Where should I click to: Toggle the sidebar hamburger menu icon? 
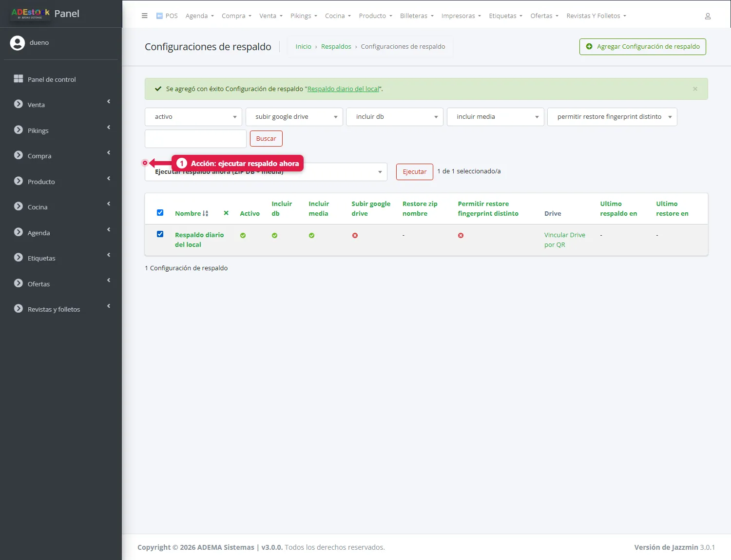144,16
